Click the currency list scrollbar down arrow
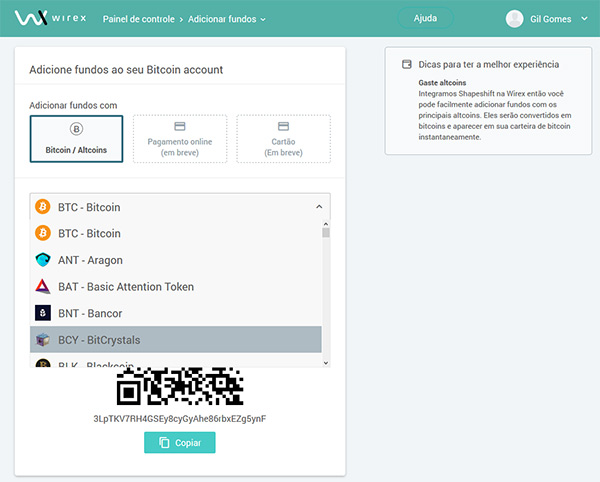The width and height of the screenshot is (600, 482). [x=326, y=363]
